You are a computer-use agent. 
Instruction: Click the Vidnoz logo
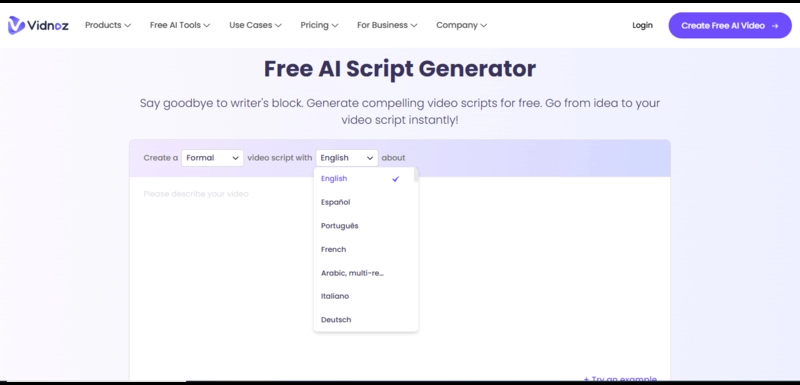point(38,25)
